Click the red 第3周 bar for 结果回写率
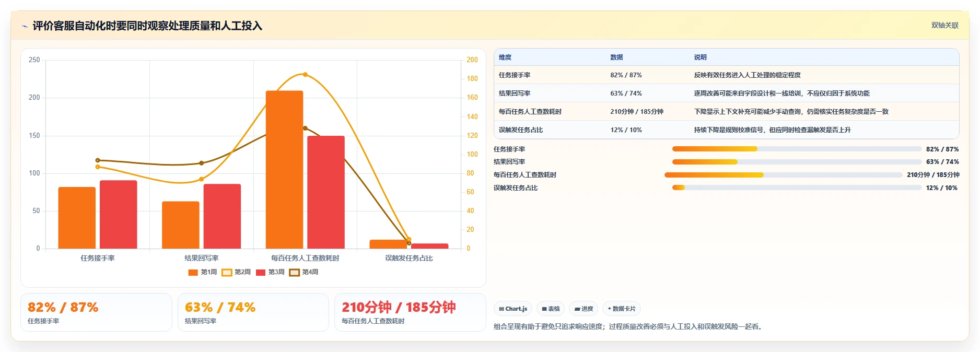 222,216
